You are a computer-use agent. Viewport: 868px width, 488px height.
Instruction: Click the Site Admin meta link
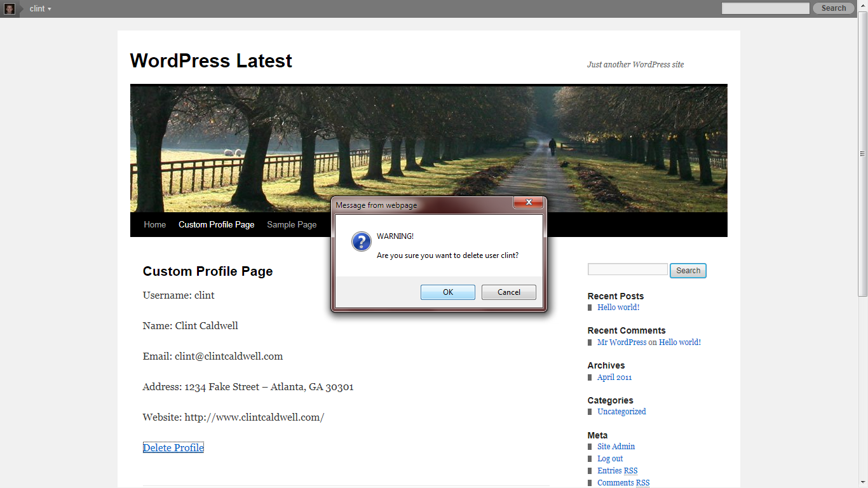tap(616, 447)
